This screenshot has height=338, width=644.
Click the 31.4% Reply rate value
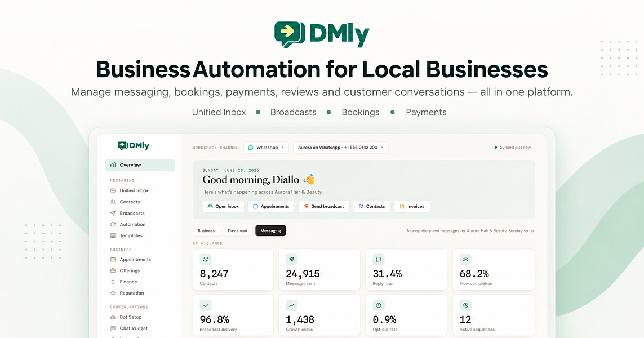[387, 274]
